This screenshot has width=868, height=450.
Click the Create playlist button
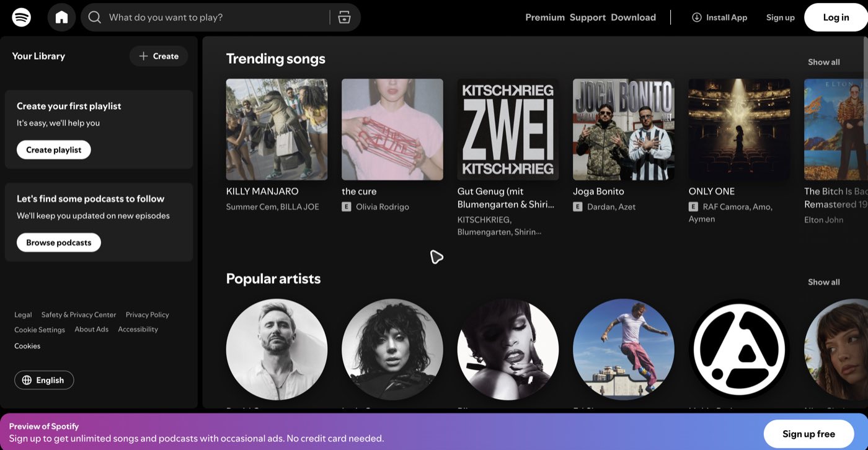pyautogui.click(x=54, y=149)
